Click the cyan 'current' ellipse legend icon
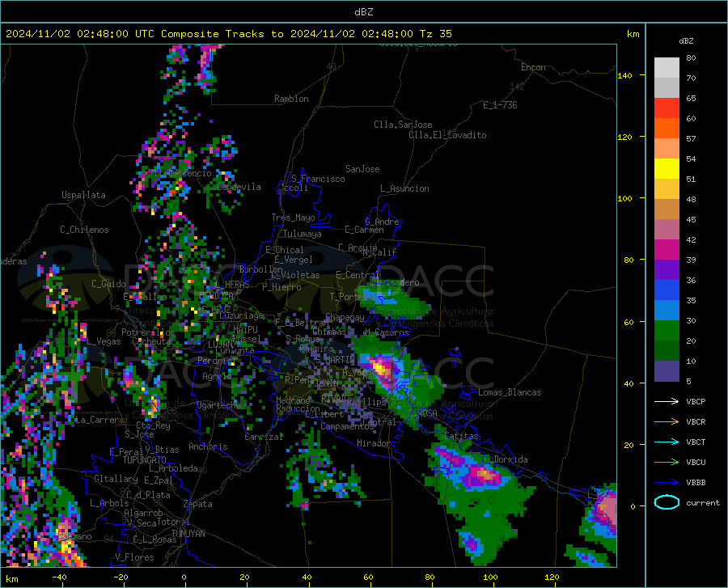Screen dimensions: 728x588 point(667,502)
